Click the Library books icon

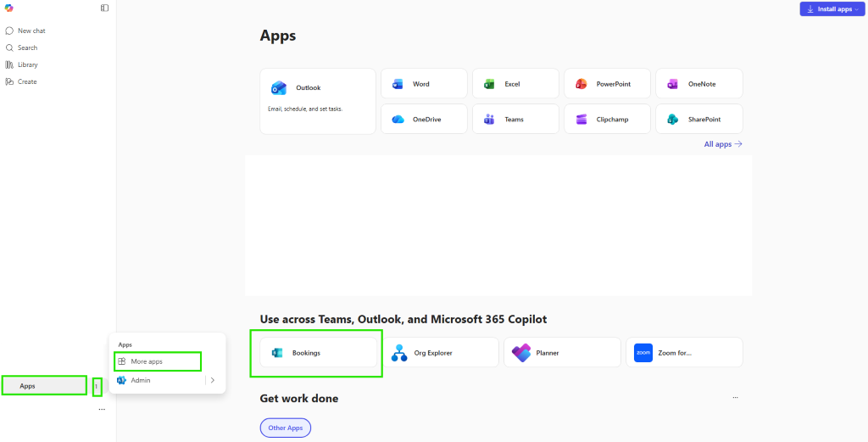[9, 64]
